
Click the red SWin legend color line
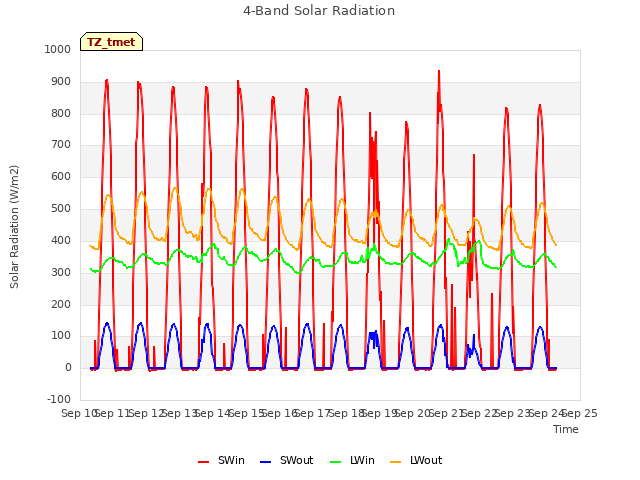(x=203, y=462)
